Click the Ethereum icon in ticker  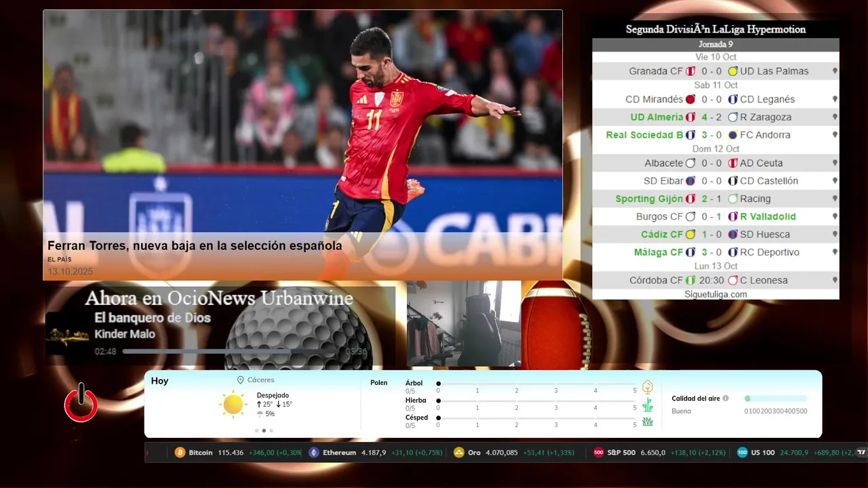[x=314, y=453]
